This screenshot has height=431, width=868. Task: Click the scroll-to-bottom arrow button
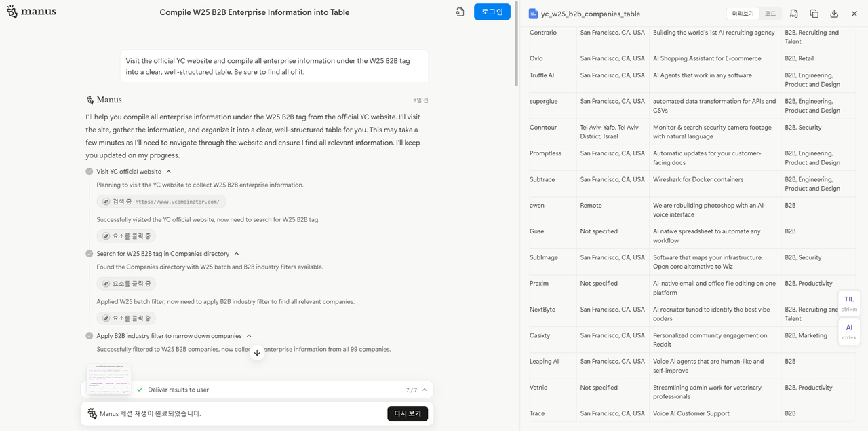(x=256, y=352)
